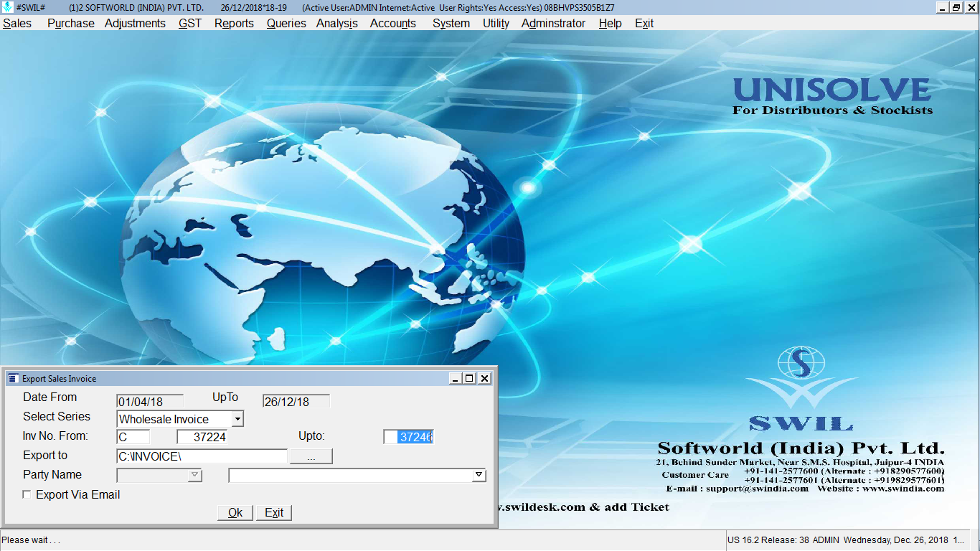Click the Exit button in dialog

coord(274,512)
